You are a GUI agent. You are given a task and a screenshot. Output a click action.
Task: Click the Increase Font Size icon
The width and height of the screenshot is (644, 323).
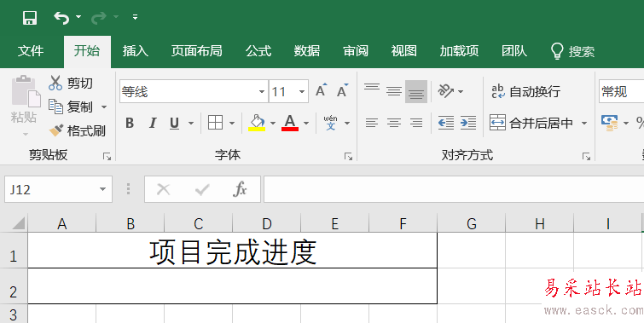coord(322,90)
